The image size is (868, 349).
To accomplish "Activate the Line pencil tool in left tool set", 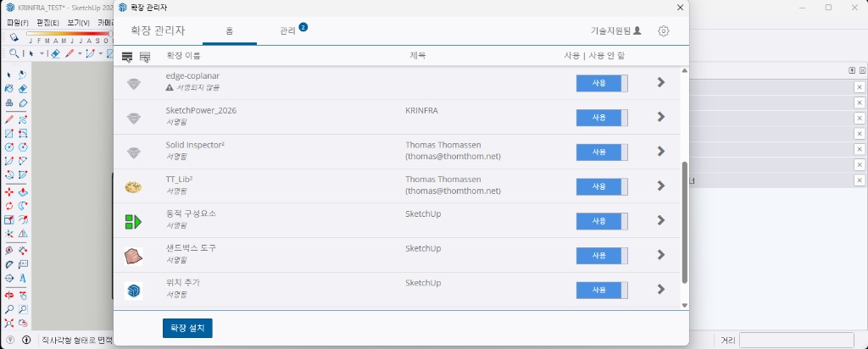I will 8,119.
